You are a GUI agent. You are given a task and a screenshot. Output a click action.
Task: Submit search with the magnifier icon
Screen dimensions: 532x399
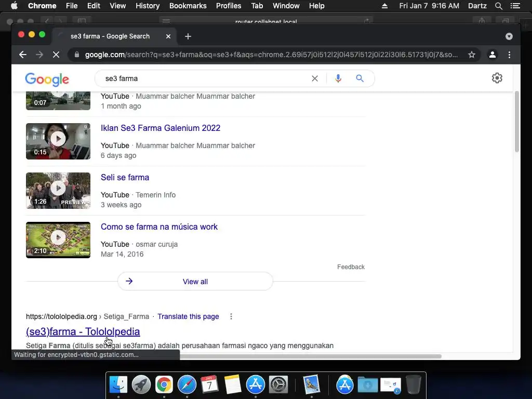(x=360, y=78)
